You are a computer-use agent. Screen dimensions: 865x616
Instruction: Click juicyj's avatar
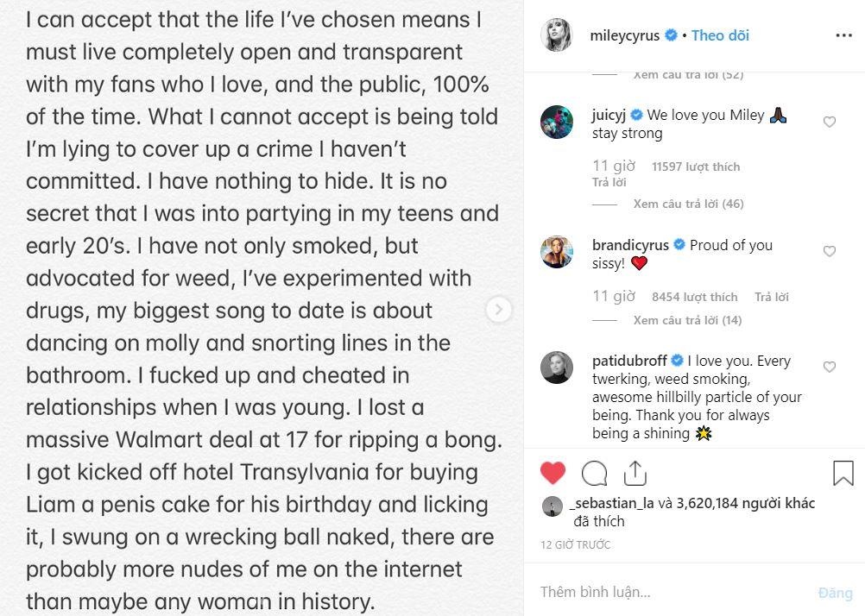point(557,123)
